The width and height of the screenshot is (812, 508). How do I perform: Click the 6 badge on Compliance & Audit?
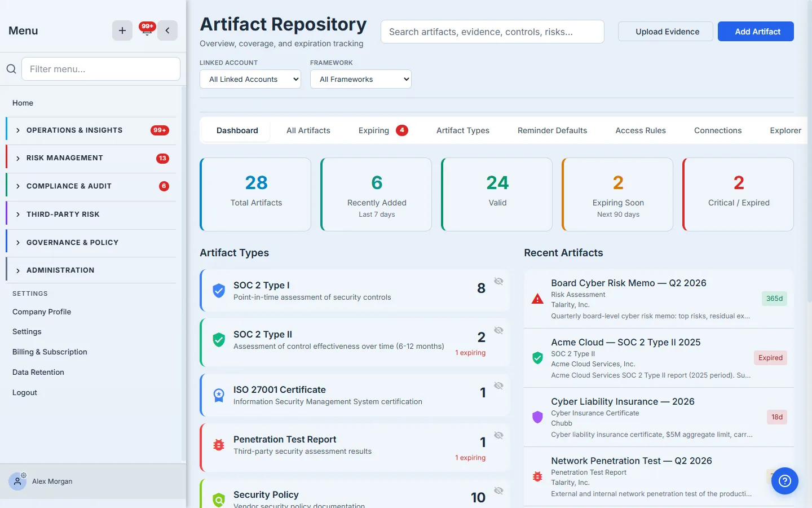164,186
